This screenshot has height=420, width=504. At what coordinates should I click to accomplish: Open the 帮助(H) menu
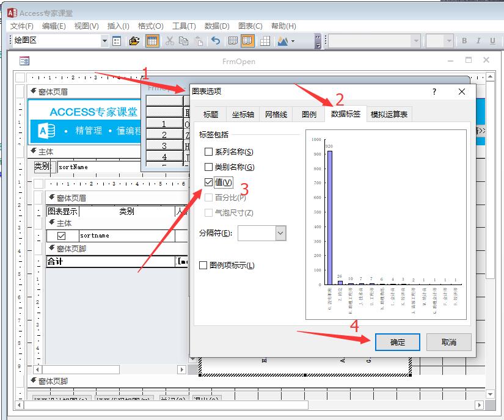click(x=283, y=26)
